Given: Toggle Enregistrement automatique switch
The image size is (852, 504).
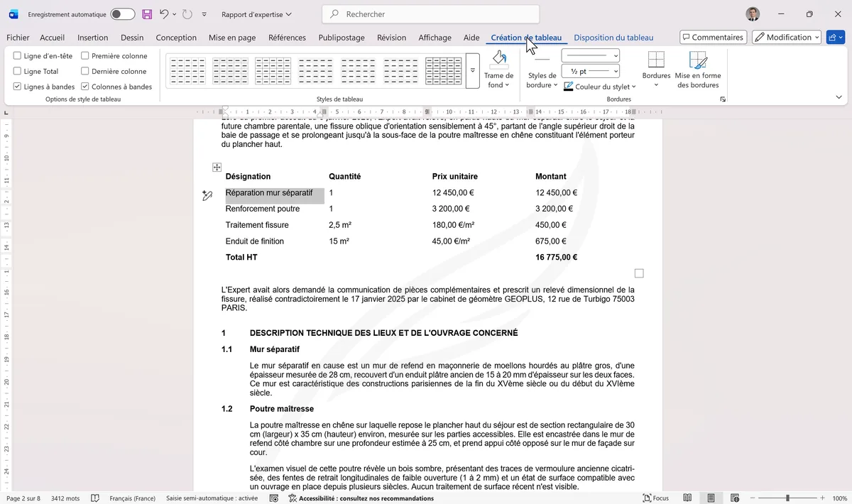Looking at the screenshot, I should (122, 14).
